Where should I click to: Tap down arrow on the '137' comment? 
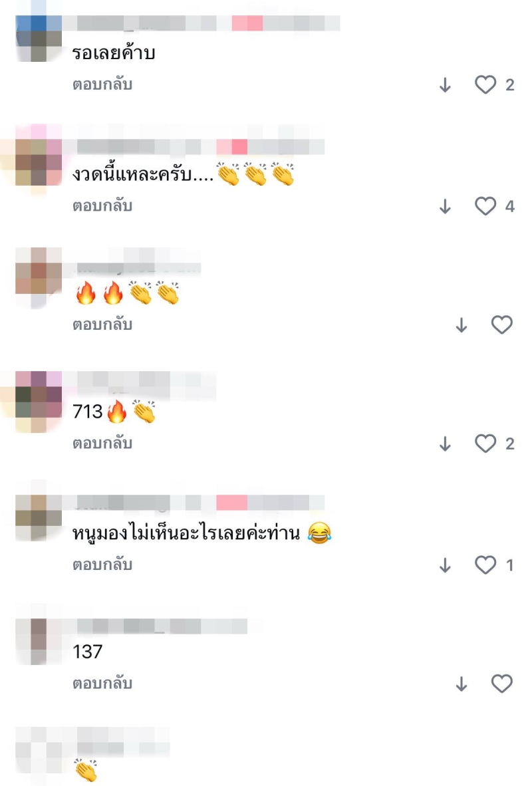click(x=462, y=684)
